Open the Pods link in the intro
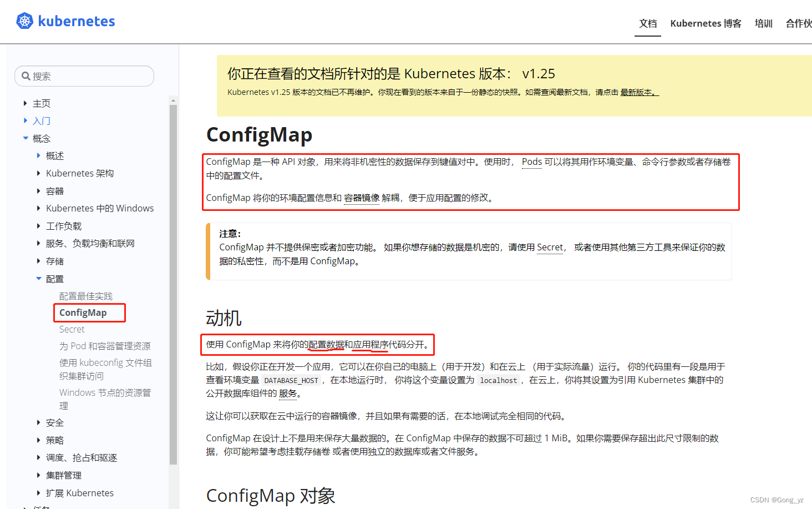 click(531, 161)
